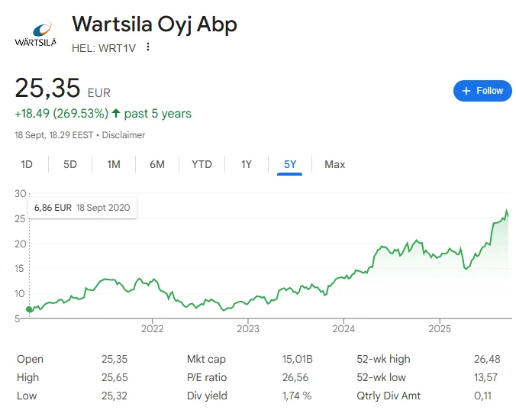
Task: Click the 2024 label on chart axis
Action: (x=344, y=329)
